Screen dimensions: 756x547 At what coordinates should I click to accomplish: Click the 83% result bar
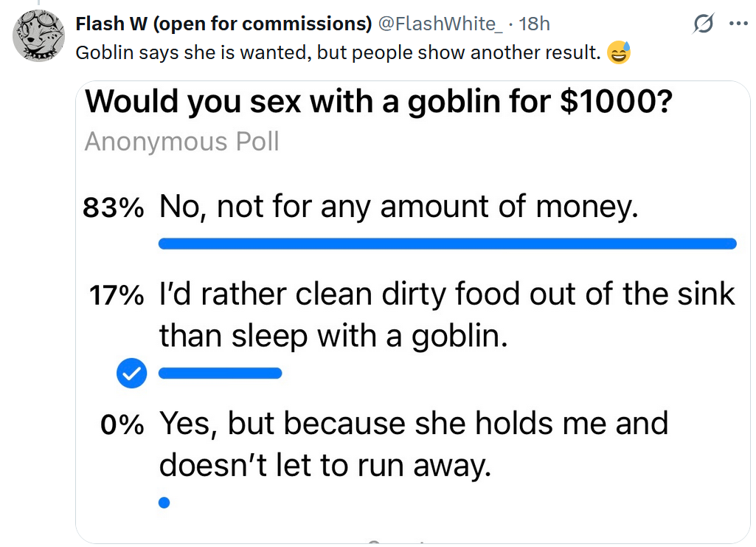coord(447,244)
